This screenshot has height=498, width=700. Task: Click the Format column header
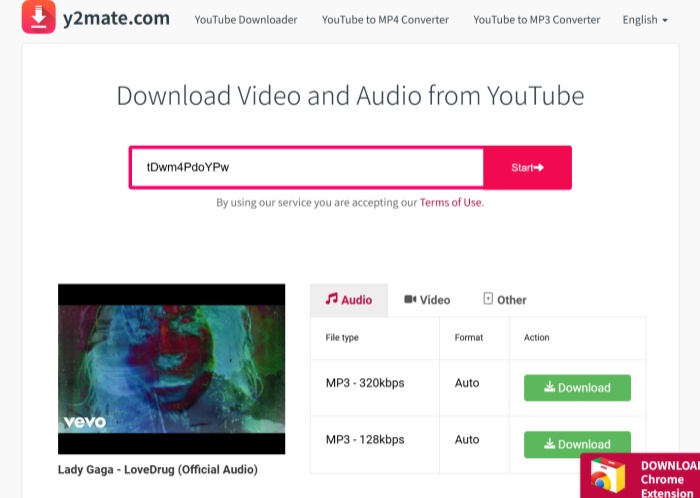point(469,337)
